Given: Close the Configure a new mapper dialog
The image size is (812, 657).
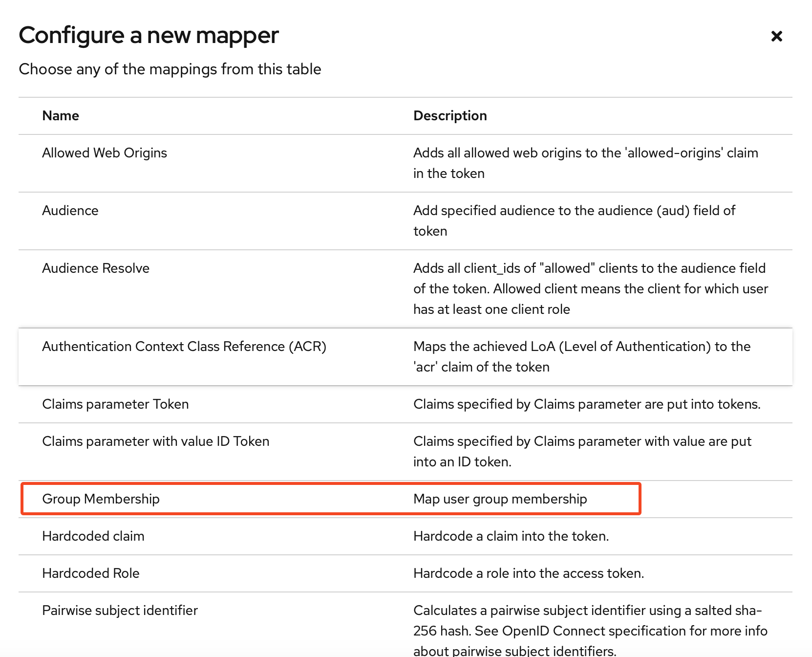Looking at the screenshot, I should (x=776, y=36).
